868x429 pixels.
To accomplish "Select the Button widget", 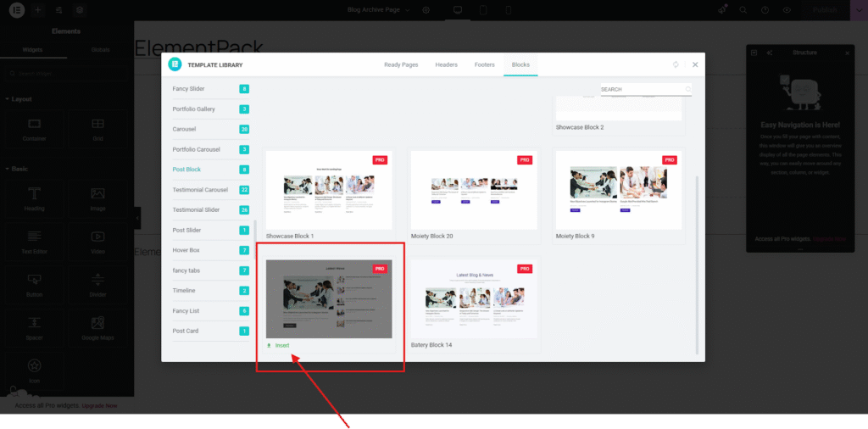I will (x=34, y=285).
